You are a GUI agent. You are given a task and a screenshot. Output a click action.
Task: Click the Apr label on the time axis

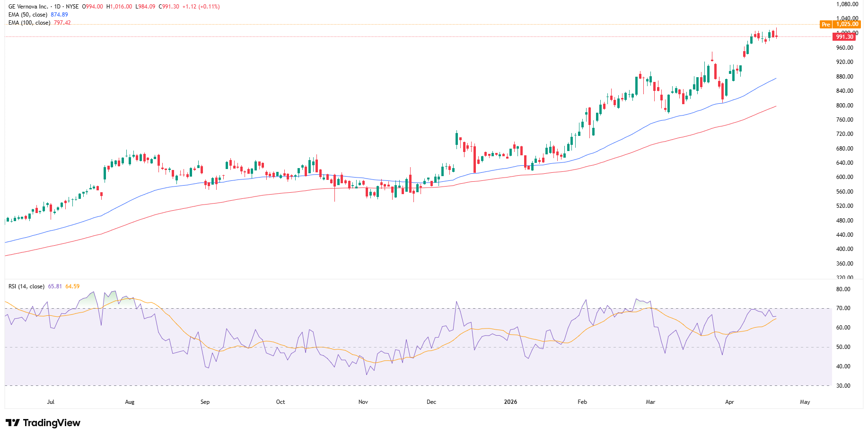(729, 402)
